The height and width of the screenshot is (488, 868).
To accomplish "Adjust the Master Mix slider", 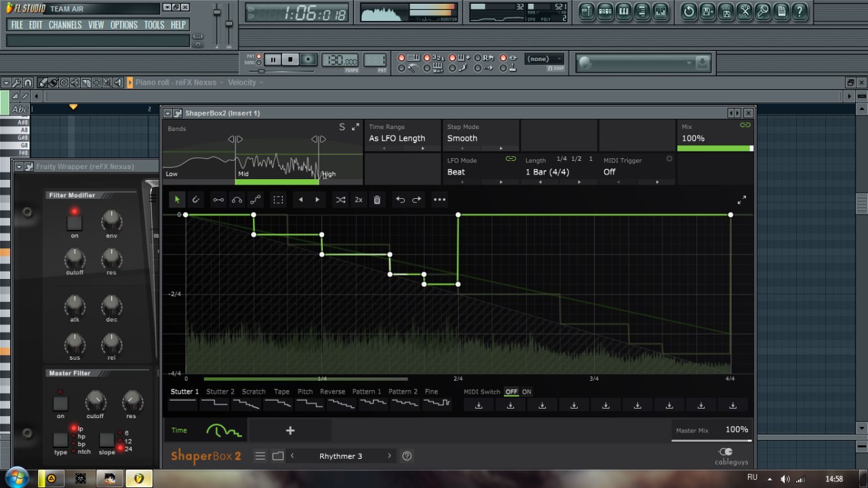I will (711, 440).
